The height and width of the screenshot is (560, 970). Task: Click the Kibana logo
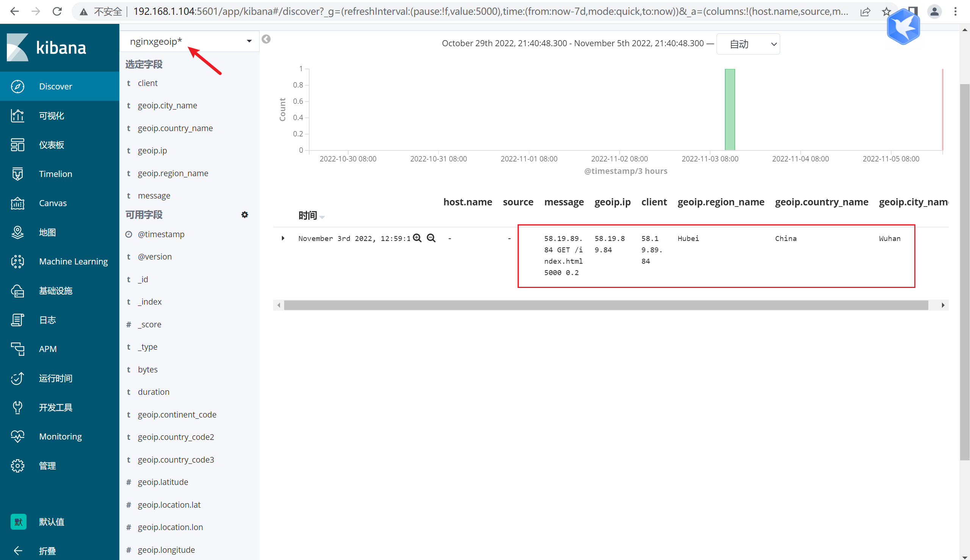(x=46, y=47)
